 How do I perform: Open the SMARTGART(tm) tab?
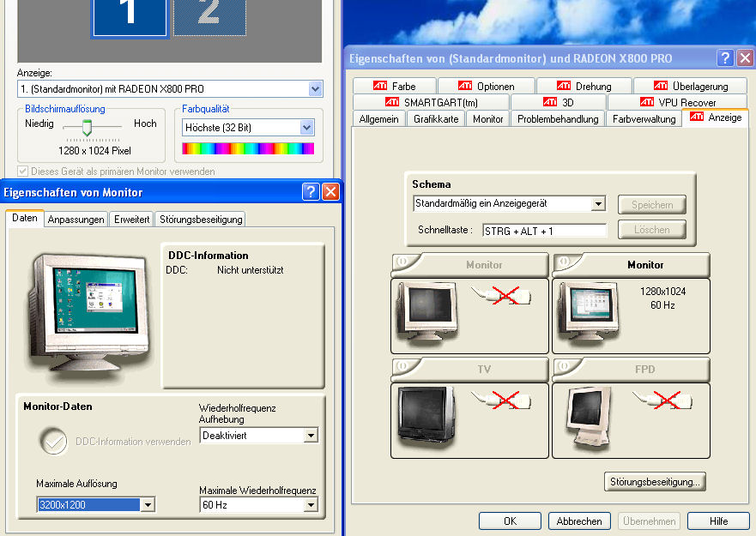(x=432, y=102)
